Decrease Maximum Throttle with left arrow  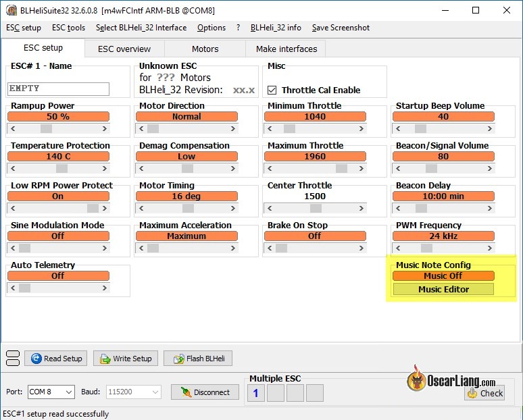point(270,168)
